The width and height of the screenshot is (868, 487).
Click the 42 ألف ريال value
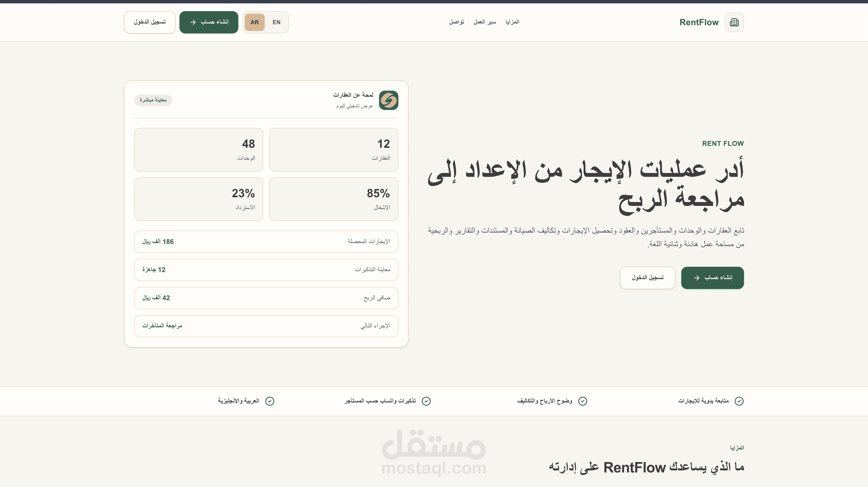tap(156, 298)
